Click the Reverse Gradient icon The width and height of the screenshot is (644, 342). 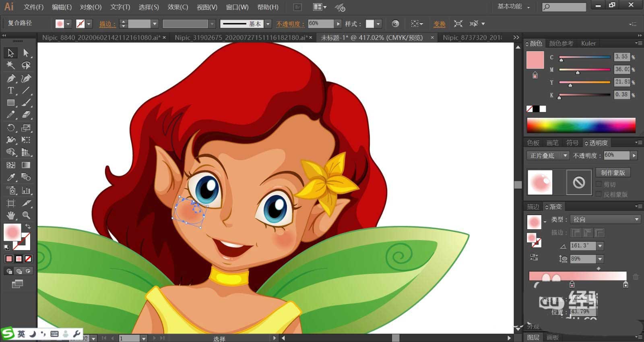[534, 257]
